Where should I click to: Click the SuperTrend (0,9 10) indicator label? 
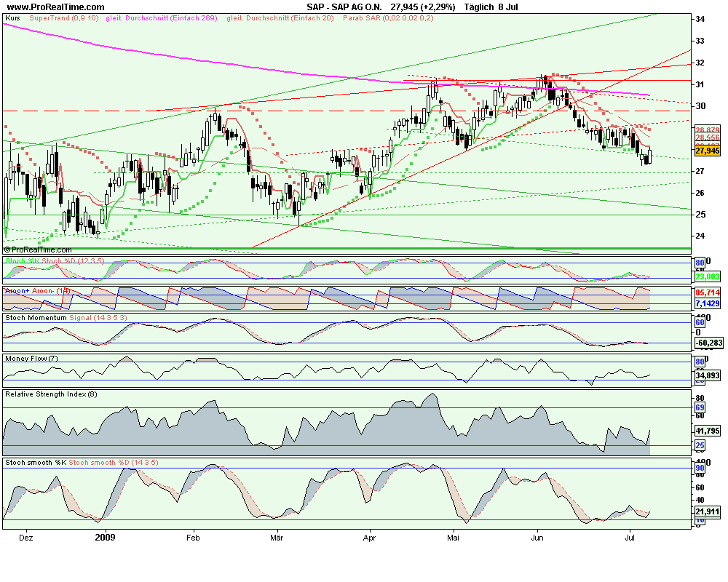tap(64, 18)
